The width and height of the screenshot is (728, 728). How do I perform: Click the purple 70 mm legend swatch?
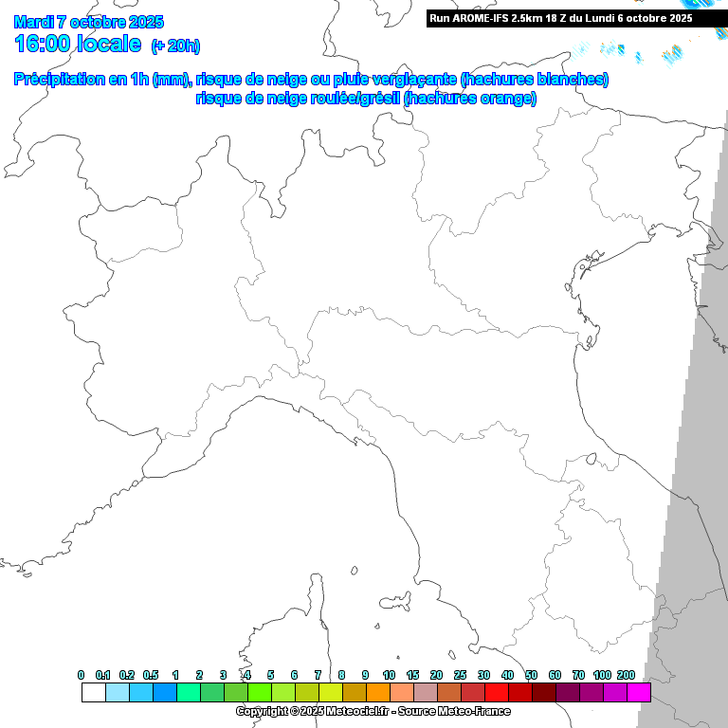(591, 693)
